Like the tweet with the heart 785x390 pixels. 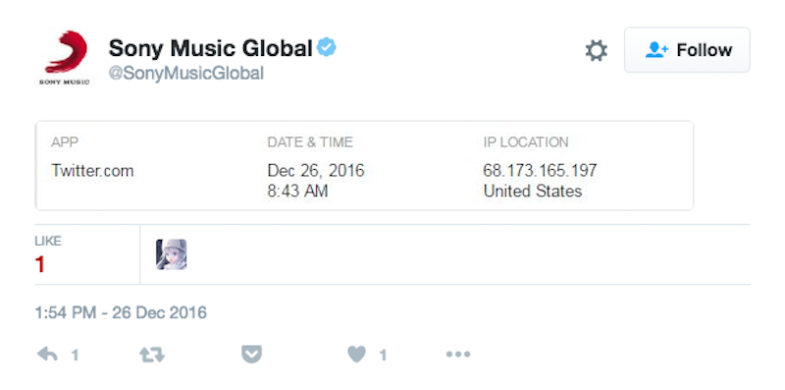tap(357, 355)
